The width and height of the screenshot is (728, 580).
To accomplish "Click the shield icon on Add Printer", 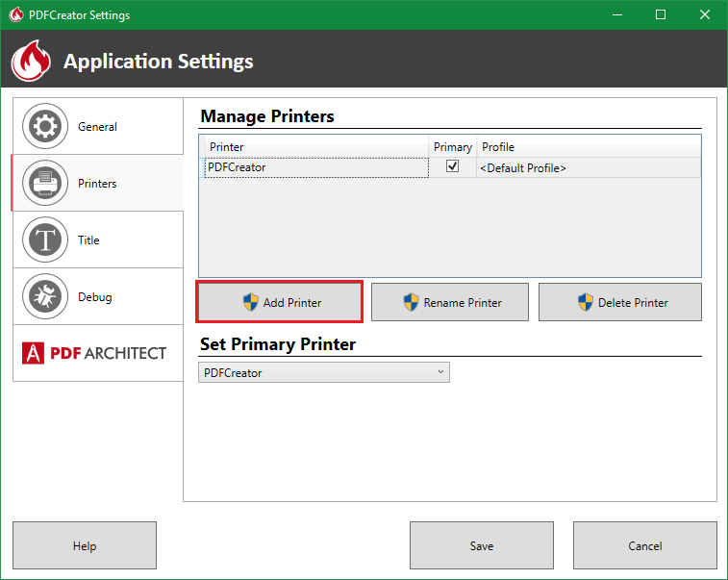I will coord(251,302).
